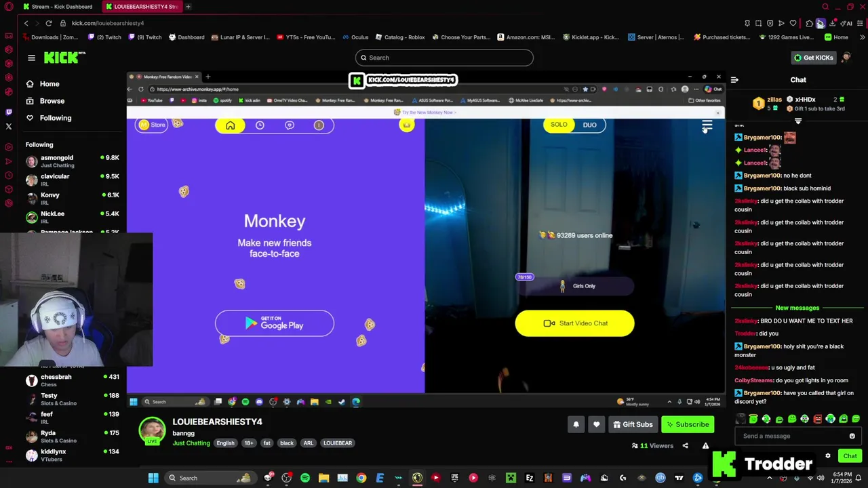Select Konvy channel in Following list

point(72,199)
